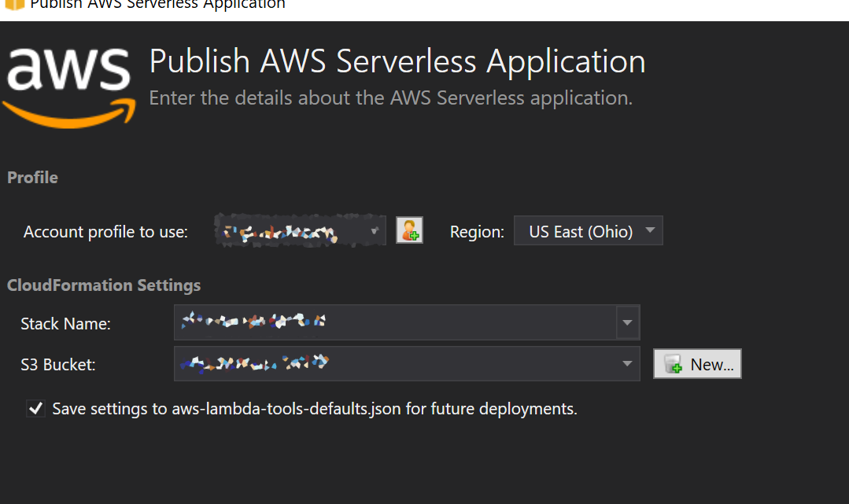Click inside the Stack Name text field
The width and height of the screenshot is (849, 504).
coord(393,322)
